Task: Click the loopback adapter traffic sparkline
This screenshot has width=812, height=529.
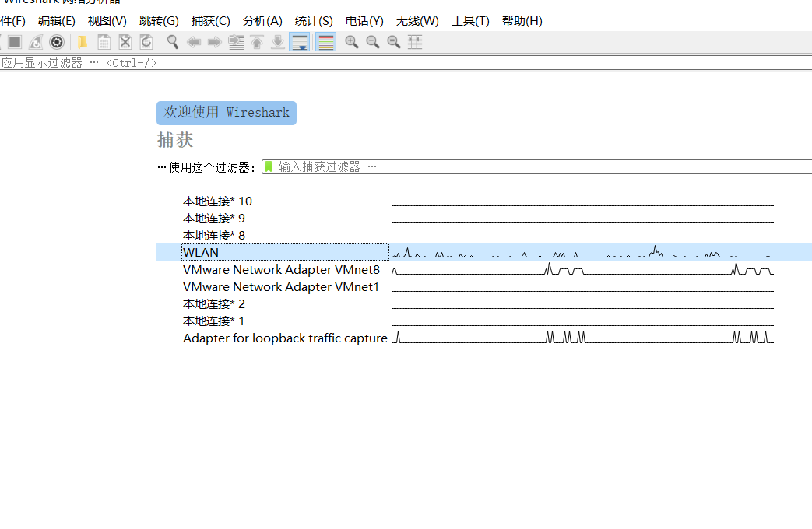Action: 582,338
